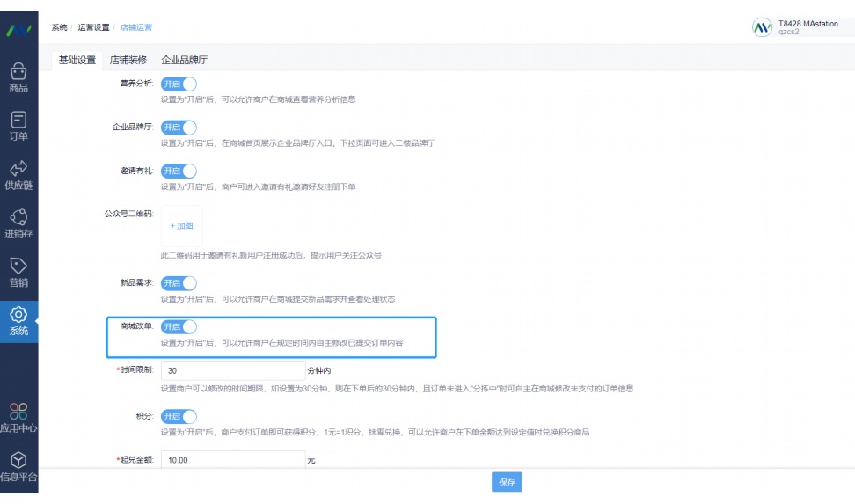Screen dimensions: 855x504
Task: Toggle the 企业品牌厅 switch
Action: coord(179,128)
